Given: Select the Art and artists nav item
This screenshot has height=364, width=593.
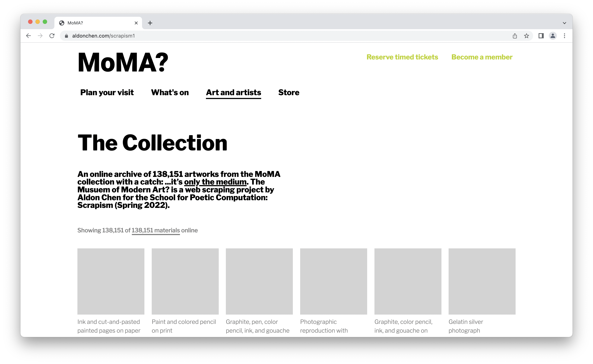Looking at the screenshot, I should pos(233,92).
